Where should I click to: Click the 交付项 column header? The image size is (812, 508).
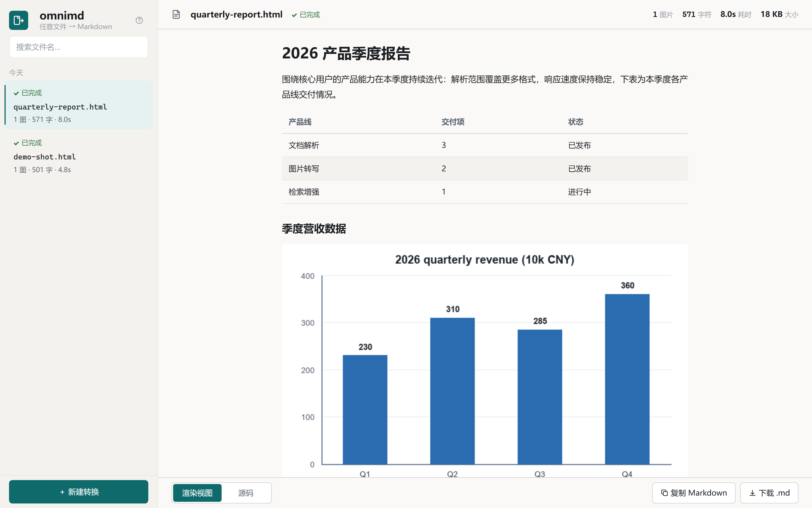[x=453, y=122]
